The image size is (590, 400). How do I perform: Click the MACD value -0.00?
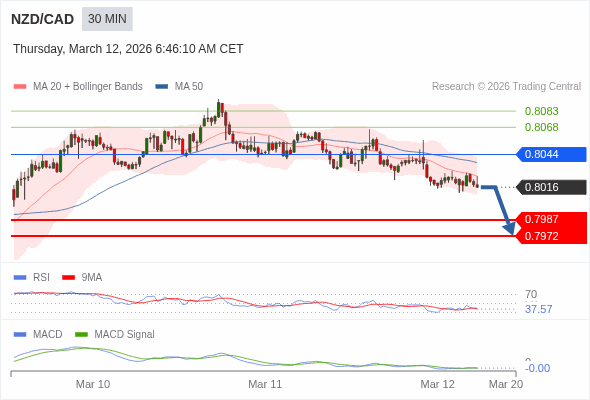[x=537, y=368]
